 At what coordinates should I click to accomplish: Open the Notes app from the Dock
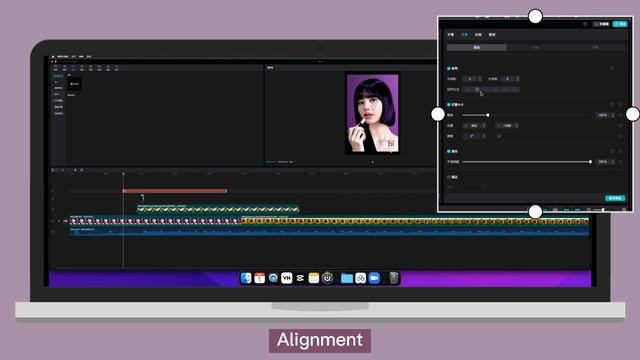pos(314,278)
